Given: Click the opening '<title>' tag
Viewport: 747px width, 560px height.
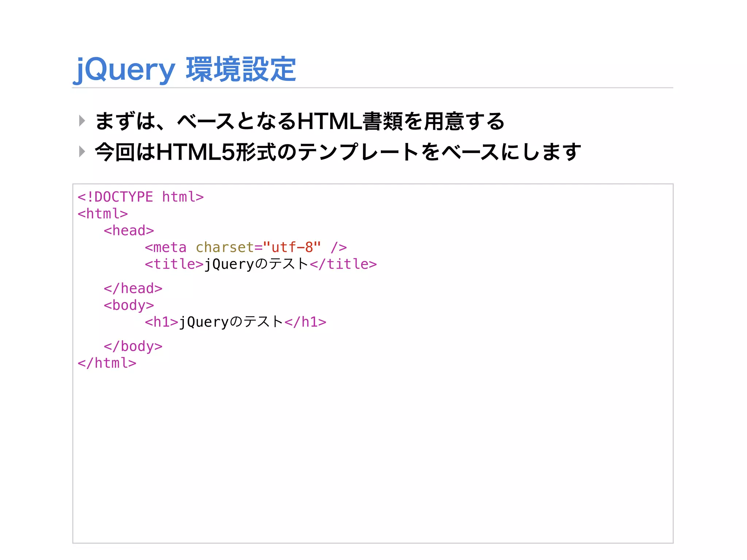Looking at the screenshot, I should [174, 264].
